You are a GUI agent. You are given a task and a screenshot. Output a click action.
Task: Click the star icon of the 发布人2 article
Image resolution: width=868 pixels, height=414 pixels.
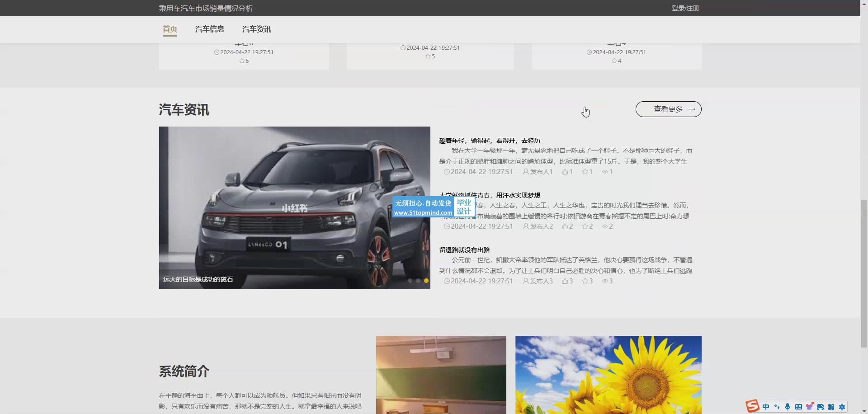(585, 226)
